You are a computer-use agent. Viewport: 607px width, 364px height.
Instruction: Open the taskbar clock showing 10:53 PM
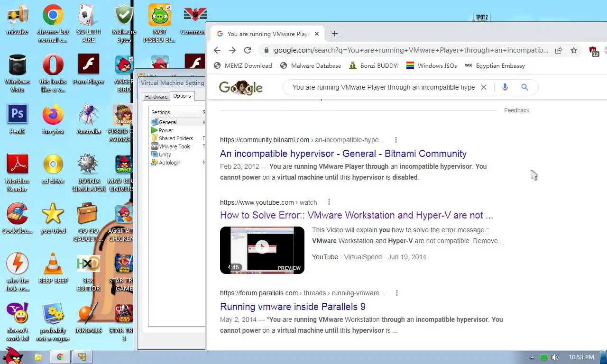tap(581, 357)
